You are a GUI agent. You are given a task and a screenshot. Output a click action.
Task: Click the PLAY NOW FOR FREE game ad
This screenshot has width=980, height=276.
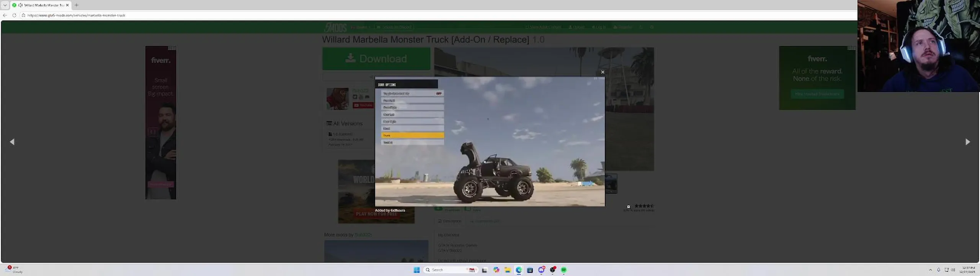click(x=376, y=192)
